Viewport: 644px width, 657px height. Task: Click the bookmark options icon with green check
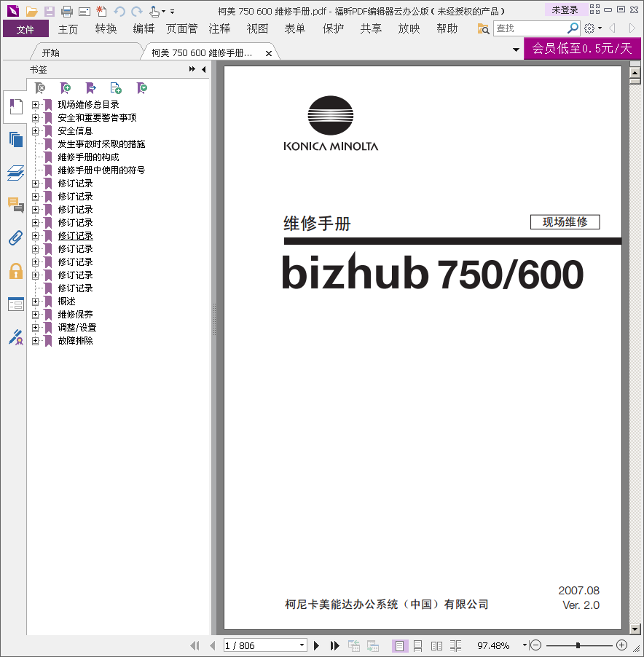point(142,88)
